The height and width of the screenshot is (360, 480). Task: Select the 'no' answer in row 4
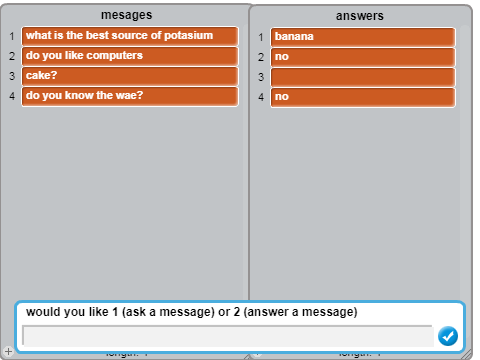[x=363, y=97]
